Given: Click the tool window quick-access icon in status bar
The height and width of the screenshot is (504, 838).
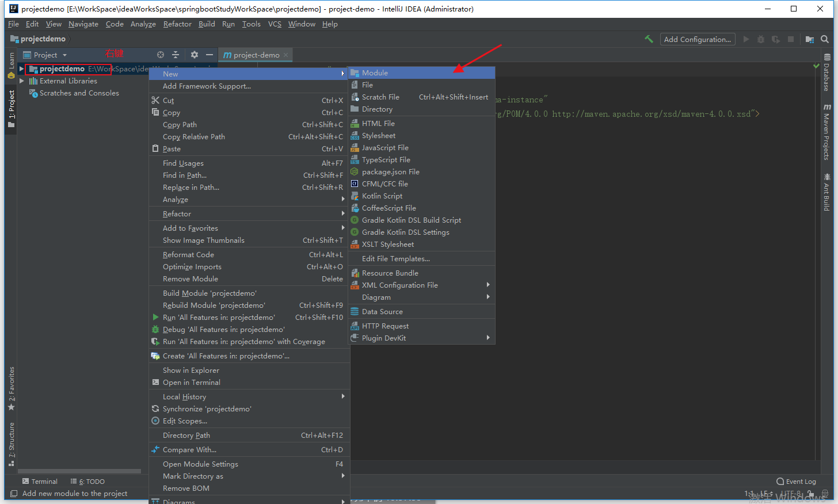Looking at the screenshot, I should tap(14, 494).
